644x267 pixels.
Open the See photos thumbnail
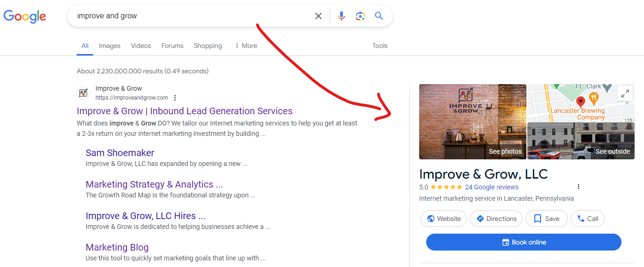pos(473,122)
